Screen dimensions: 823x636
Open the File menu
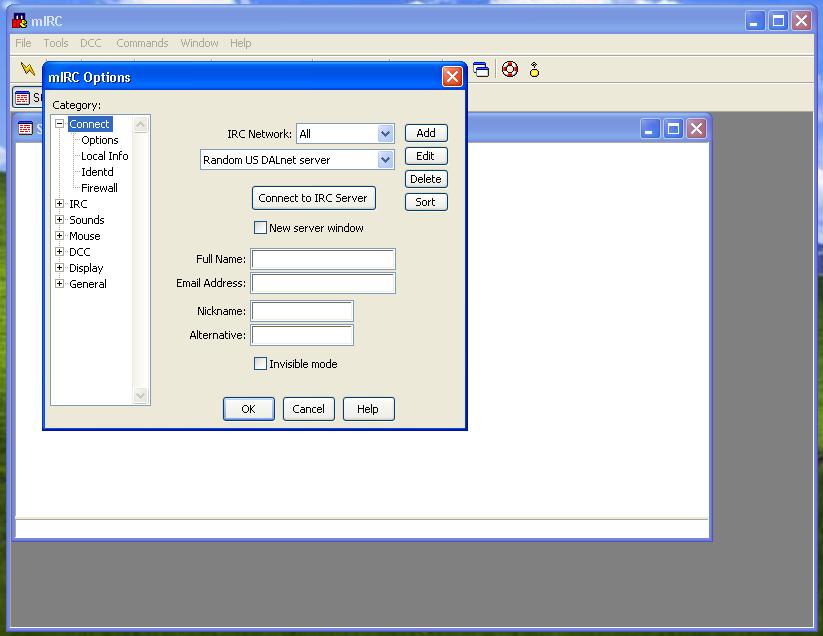click(x=23, y=43)
